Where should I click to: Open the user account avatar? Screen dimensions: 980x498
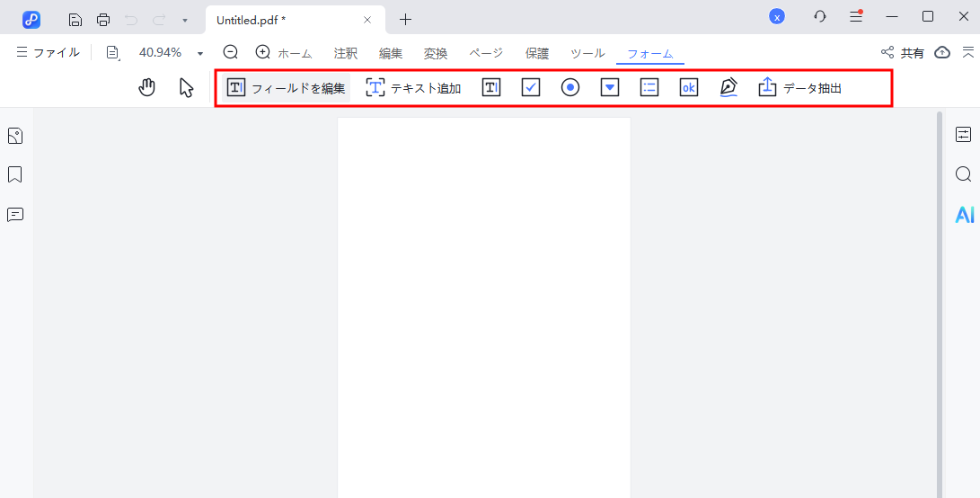pyautogui.click(x=777, y=17)
